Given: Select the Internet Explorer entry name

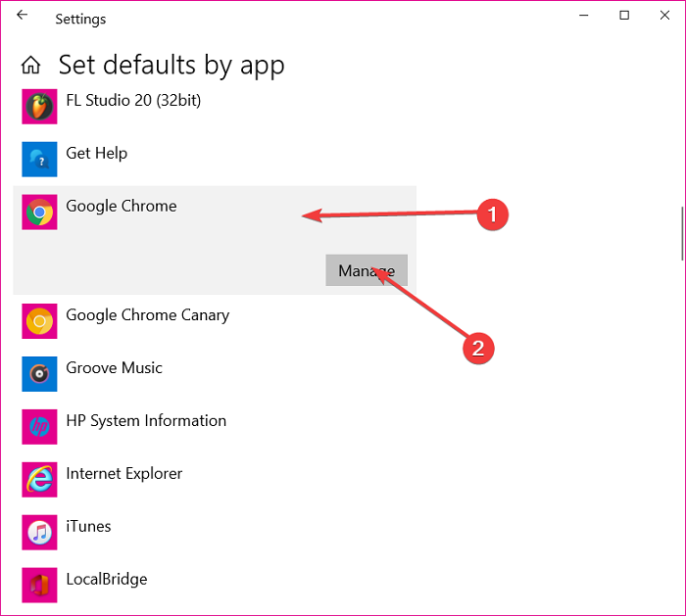Looking at the screenshot, I should point(123,474).
